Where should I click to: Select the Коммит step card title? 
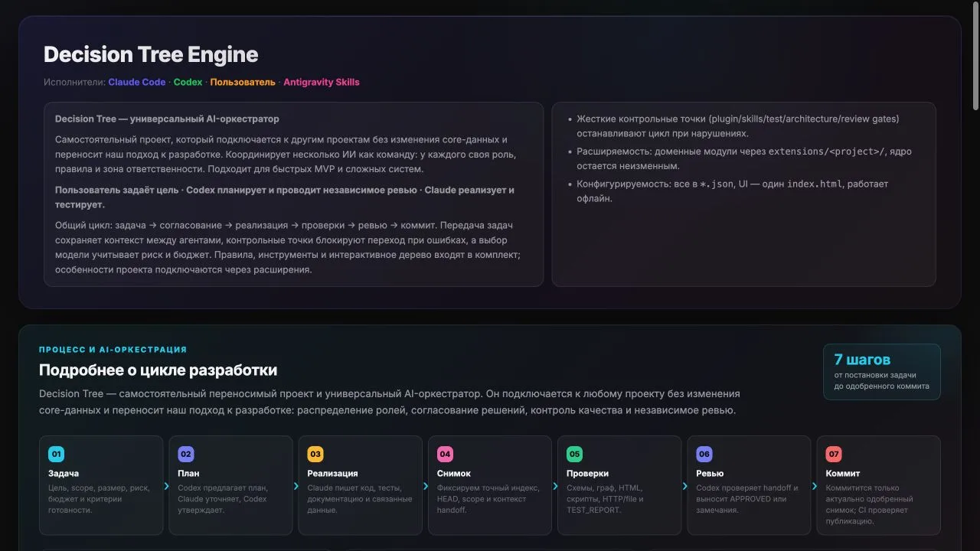click(x=843, y=474)
